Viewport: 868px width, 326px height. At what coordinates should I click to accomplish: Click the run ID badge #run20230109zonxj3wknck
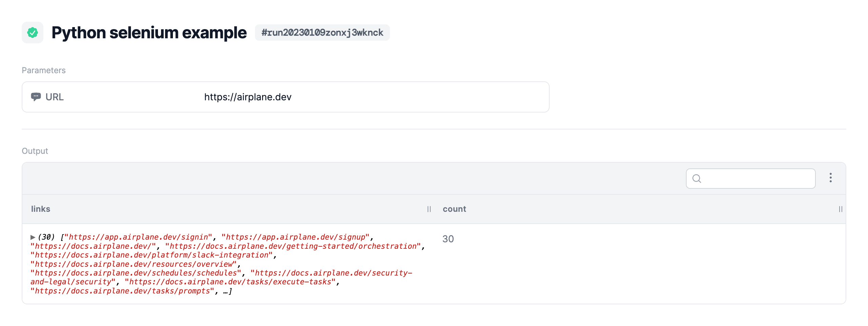[x=322, y=33]
